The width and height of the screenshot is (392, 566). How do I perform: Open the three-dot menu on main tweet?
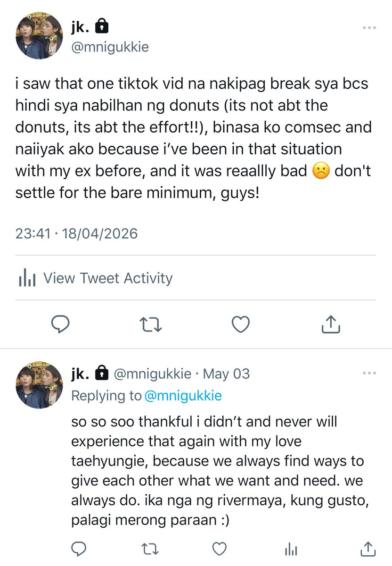369,28
